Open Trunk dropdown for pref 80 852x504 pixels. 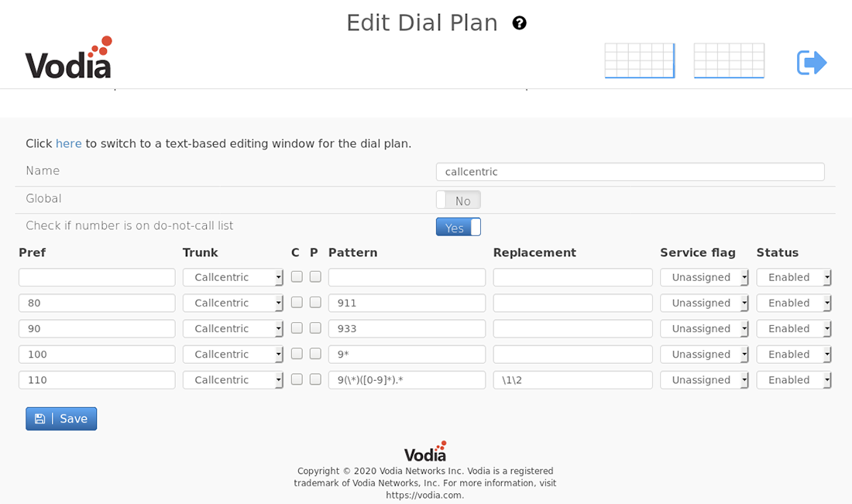pos(232,303)
